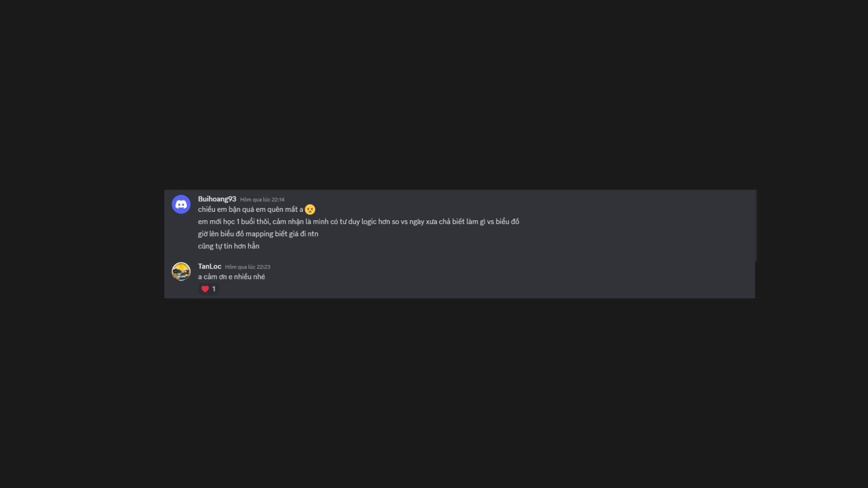Screen dimensions: 868x488
Task: Click 'ntn' at end of mapping message
Action: [x=313, y=234]
